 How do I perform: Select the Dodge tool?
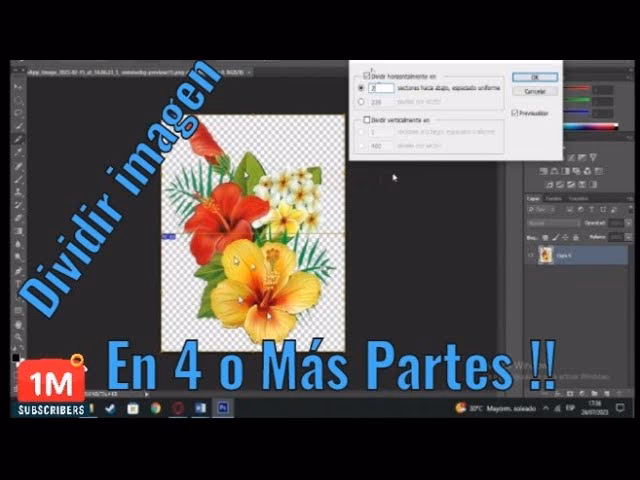[18, 258]
